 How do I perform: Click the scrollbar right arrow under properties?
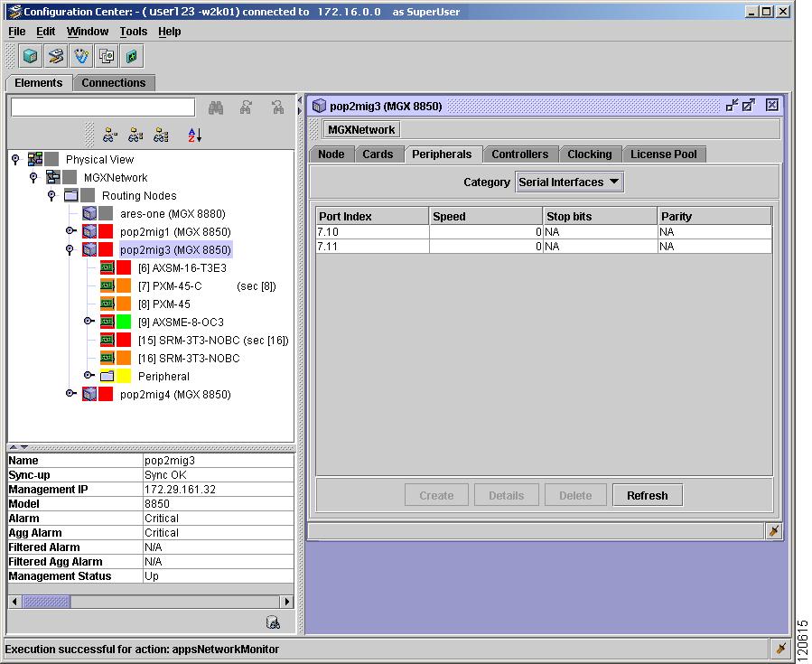[287, 602]
